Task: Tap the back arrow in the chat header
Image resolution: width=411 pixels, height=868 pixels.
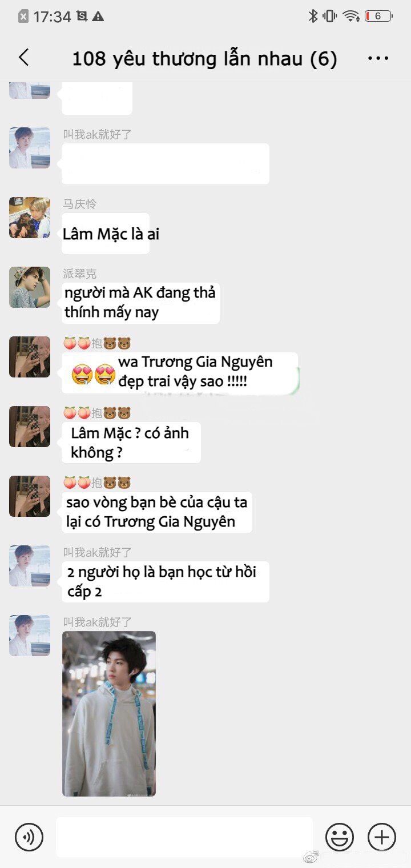Action: tap(23, 57)
